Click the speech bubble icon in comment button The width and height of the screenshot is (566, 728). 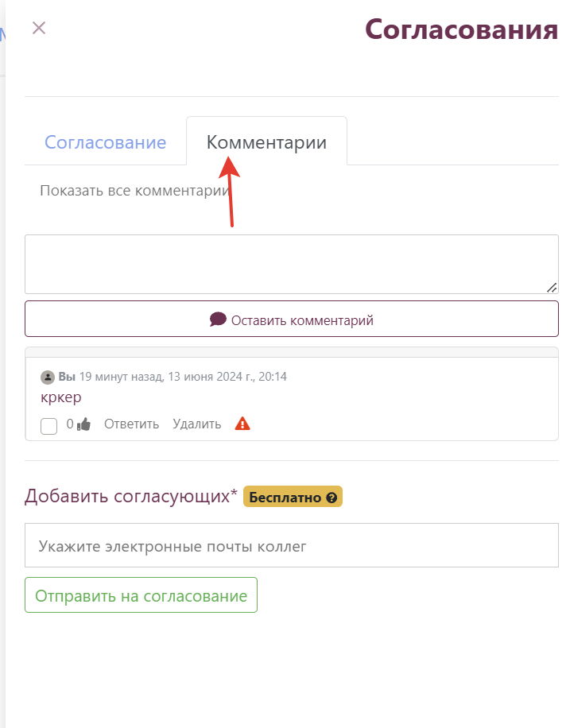[x=218, y=319]
